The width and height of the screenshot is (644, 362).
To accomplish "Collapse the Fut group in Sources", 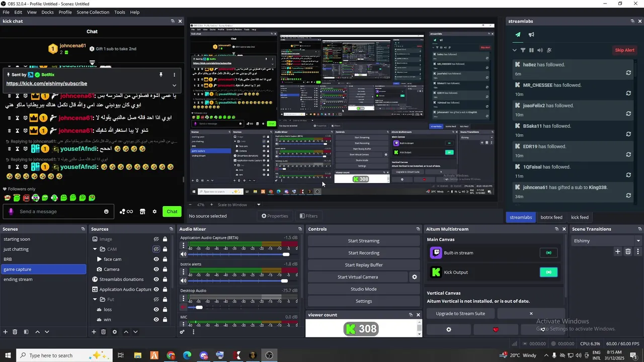I will point(95,300).
